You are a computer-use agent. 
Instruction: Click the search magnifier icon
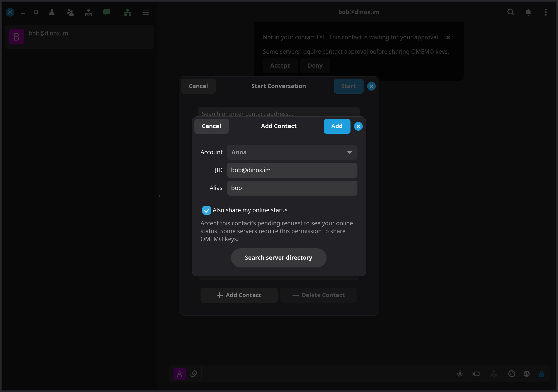tap(511, 12)
